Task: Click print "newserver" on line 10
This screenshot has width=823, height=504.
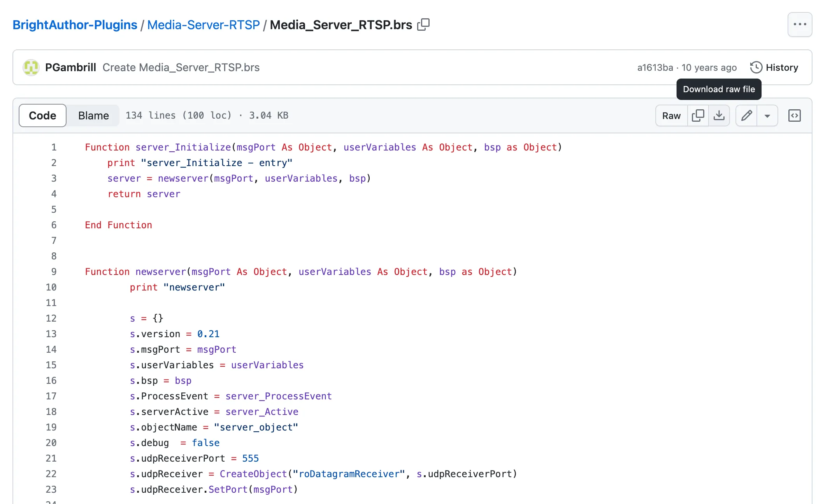Action: coord(177,287)
